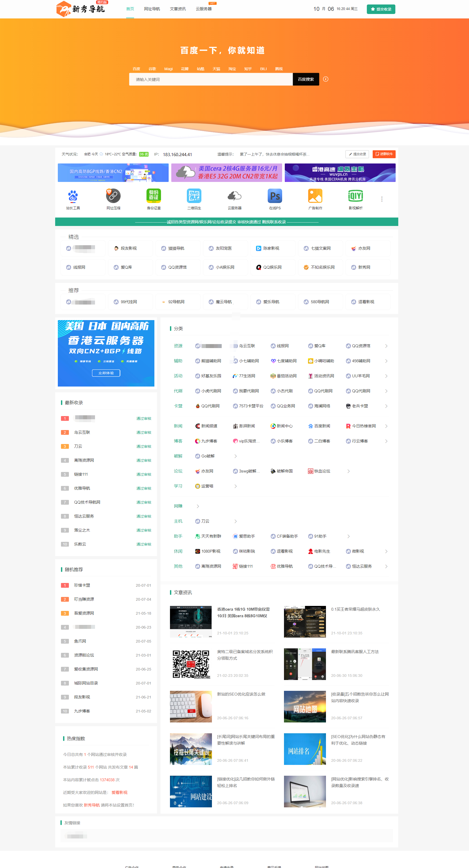Expand the 破解 category row arrow
This screenshot has height=868, width=469.
click(x=235, y=456)
